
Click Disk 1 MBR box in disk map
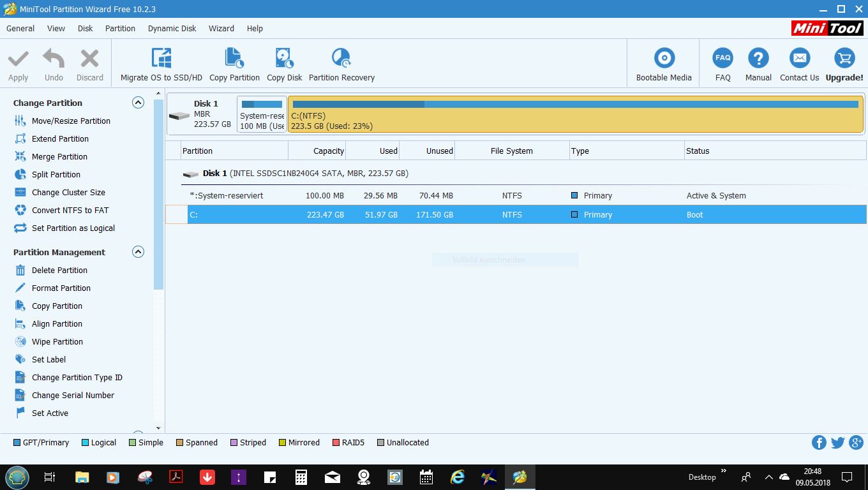coord(201,114)
